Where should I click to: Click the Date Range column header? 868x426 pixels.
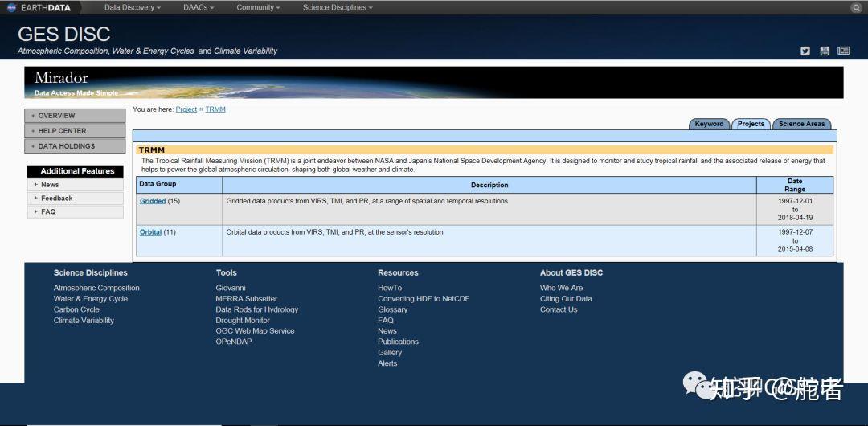(x=795, y=185)
